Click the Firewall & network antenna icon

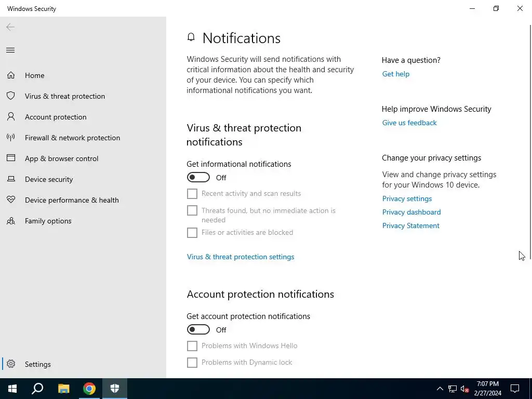(11, 137)
